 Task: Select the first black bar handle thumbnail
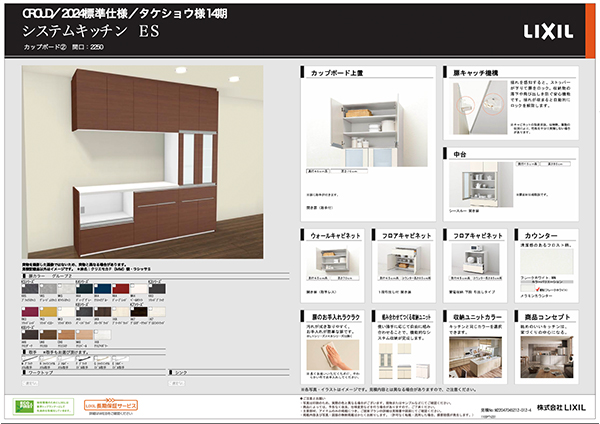click(30, 359)
